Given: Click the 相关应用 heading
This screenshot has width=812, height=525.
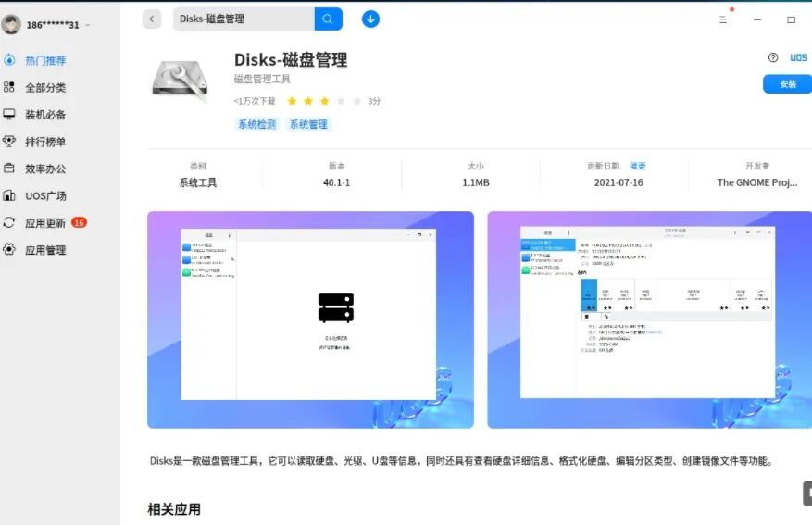Looking at the screenshot, I should click(174, 509).
